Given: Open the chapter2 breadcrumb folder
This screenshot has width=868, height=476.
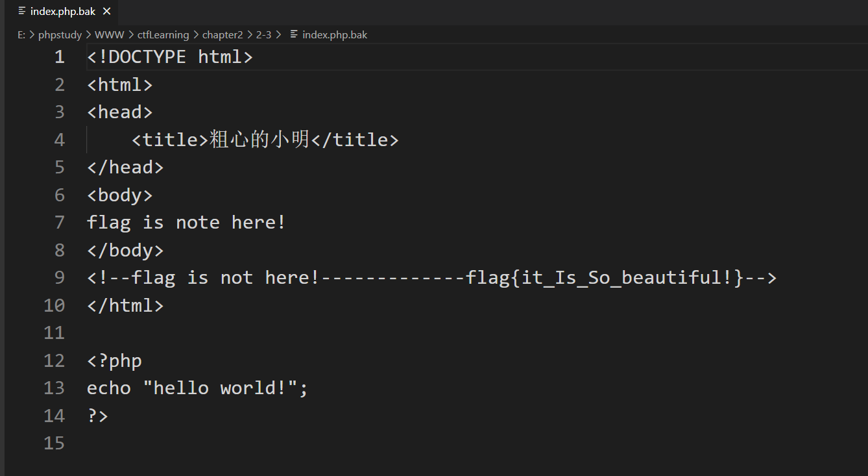Looking at the screenshot, I should coord(223,35).
